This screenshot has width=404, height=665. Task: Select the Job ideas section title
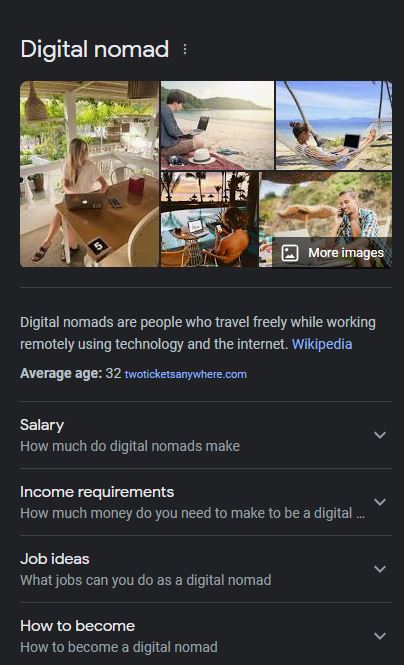coord(55,559)
